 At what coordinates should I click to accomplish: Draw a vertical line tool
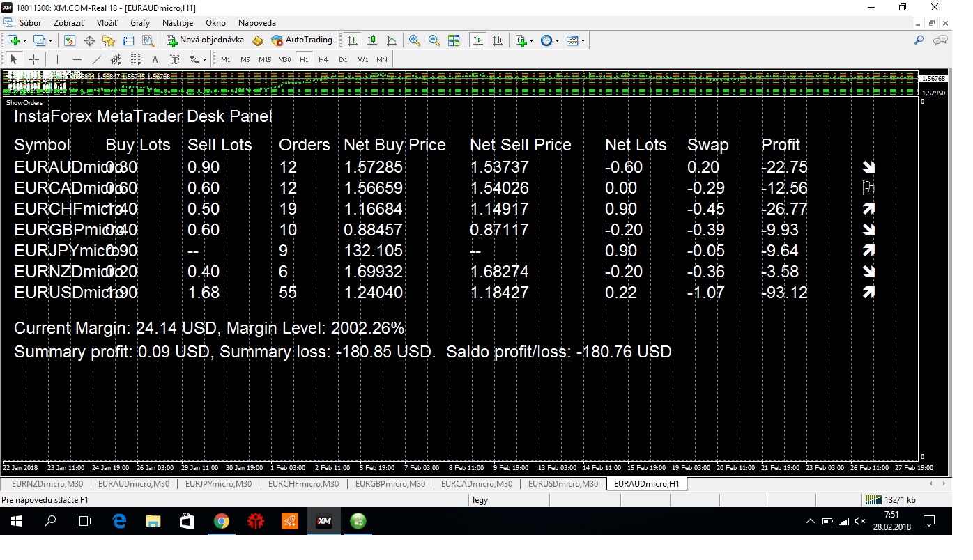click(x=58, y=59)
